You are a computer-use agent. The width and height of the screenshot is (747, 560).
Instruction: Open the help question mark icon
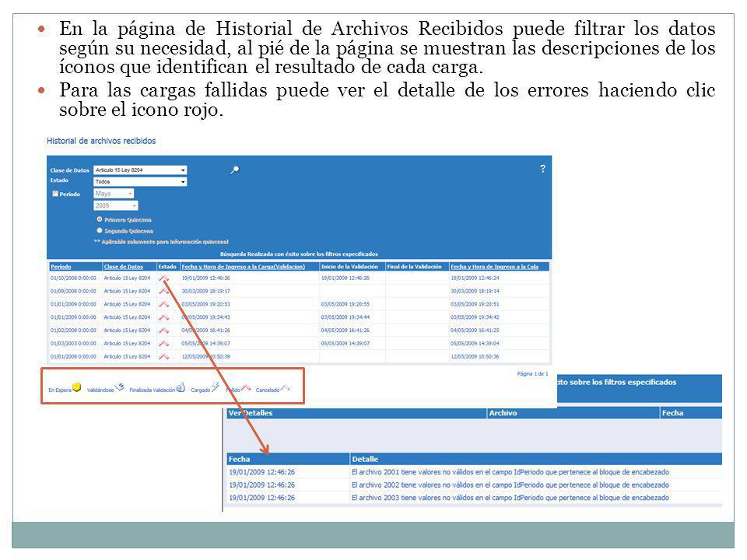[x=542, y=169]
